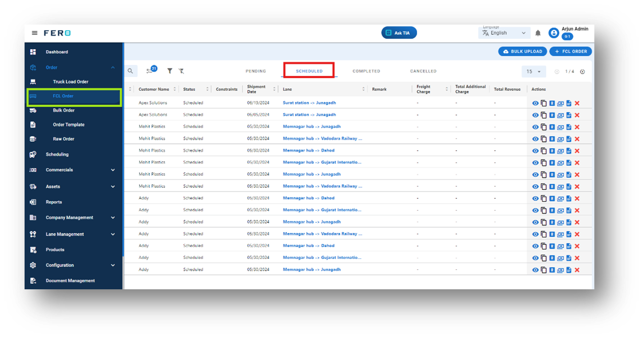This screenshot has height=339, width=644.
Task: Apply the filter funnel icon
Action: (x=169, y=71)
